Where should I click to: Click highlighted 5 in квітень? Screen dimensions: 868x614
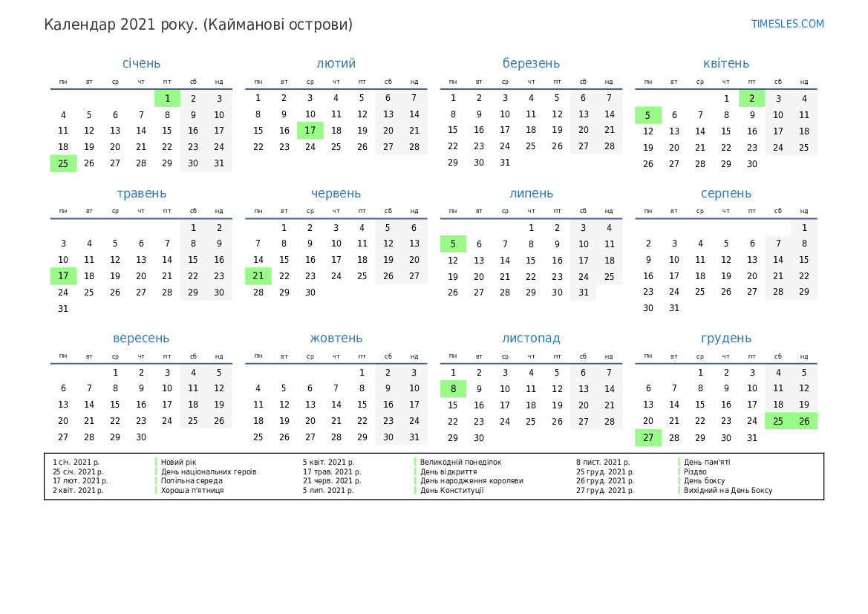(647, 115)
